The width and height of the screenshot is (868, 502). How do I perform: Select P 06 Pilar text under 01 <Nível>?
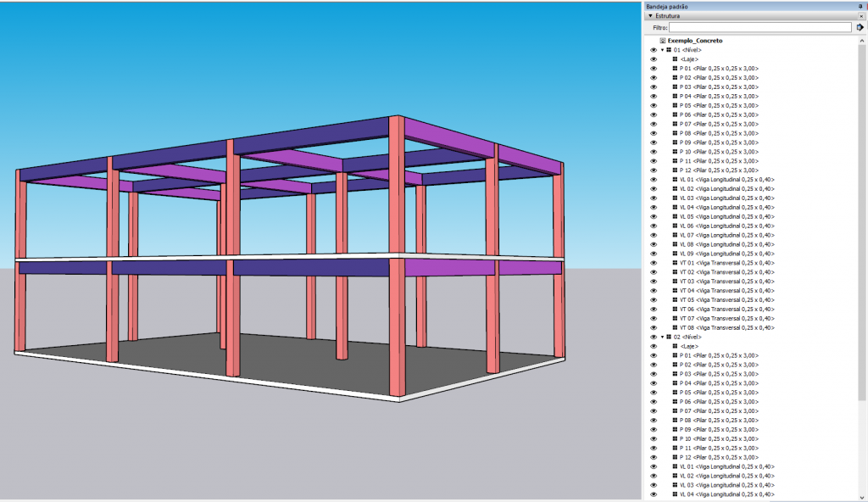(719, 114)
